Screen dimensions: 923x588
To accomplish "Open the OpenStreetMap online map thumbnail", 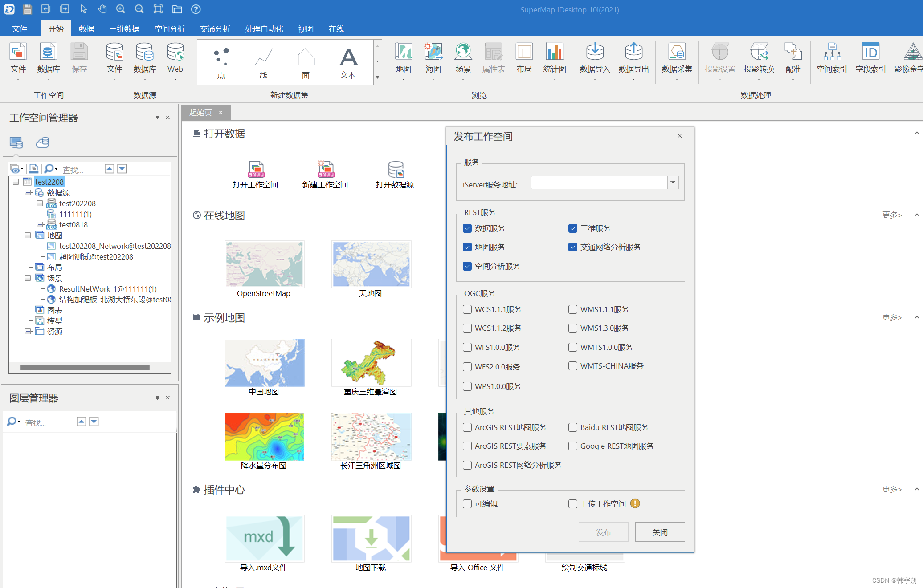I will [264, 264].
